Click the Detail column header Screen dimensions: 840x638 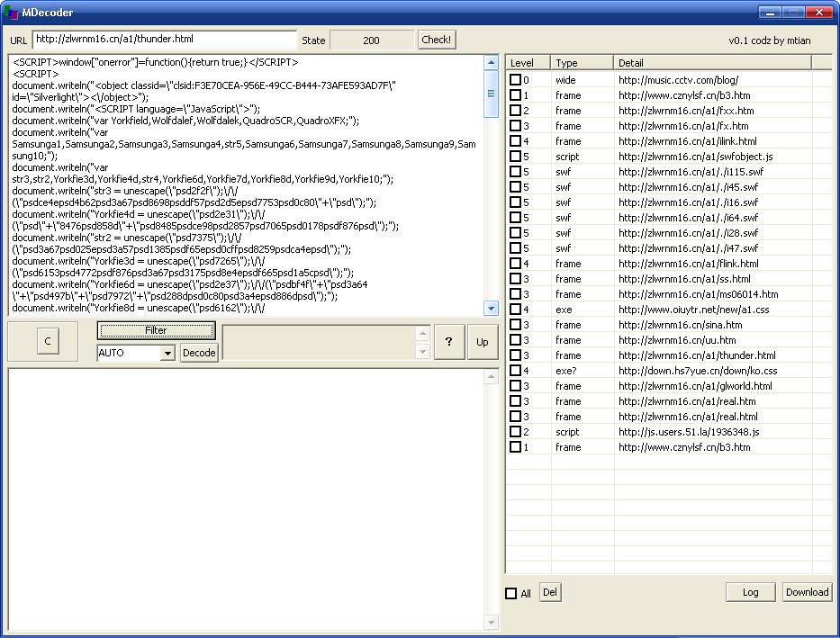pos(712,63)
